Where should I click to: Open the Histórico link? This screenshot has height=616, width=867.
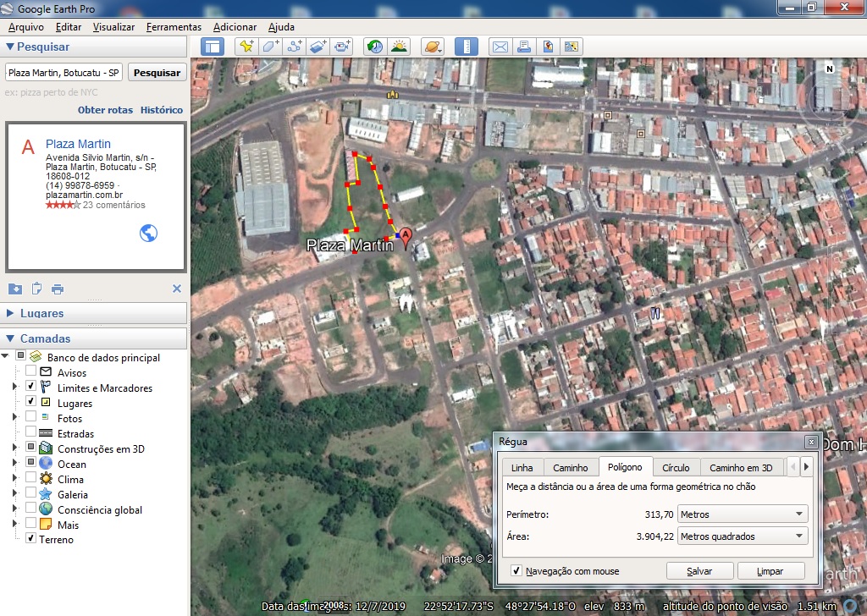coord(162,110)
